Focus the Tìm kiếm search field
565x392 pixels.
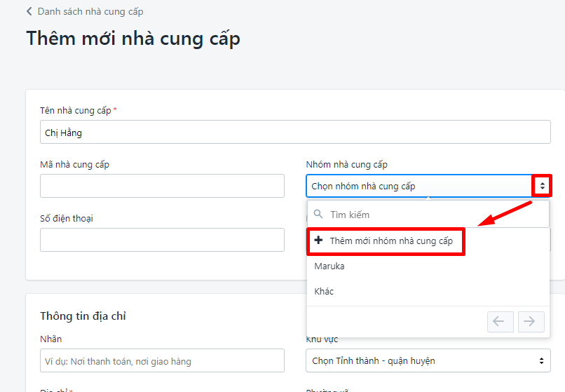pos(435,215)
